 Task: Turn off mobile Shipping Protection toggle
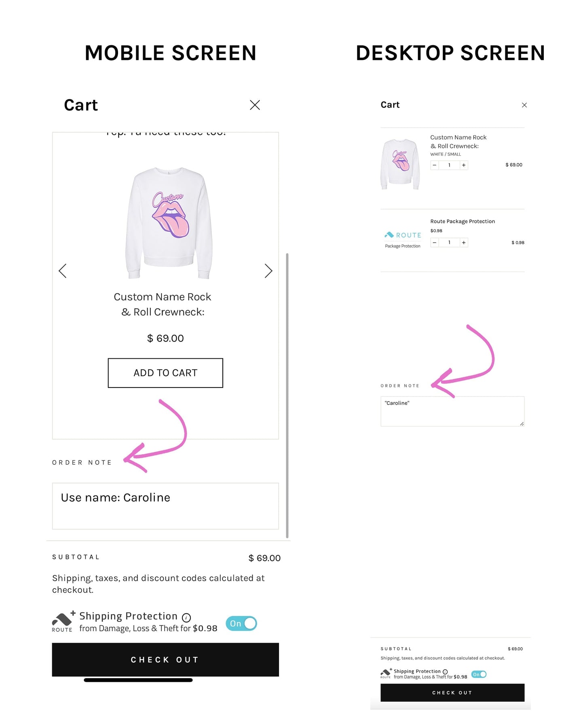(241, 624)
